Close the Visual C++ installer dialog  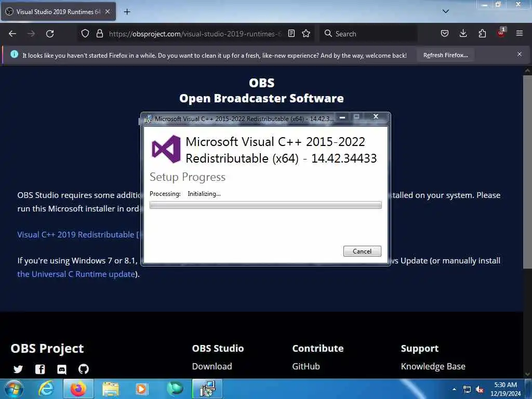(x=376, y=117)
